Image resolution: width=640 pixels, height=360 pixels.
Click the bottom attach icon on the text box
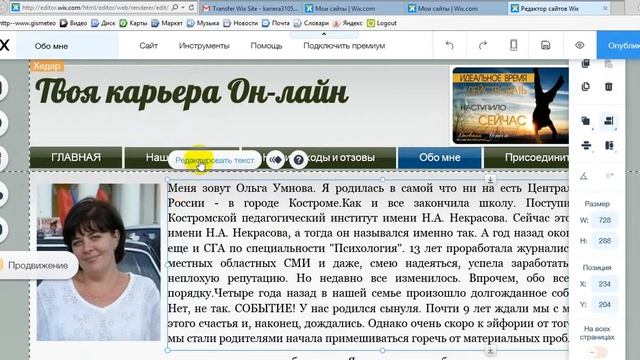(x=490, y=350)
